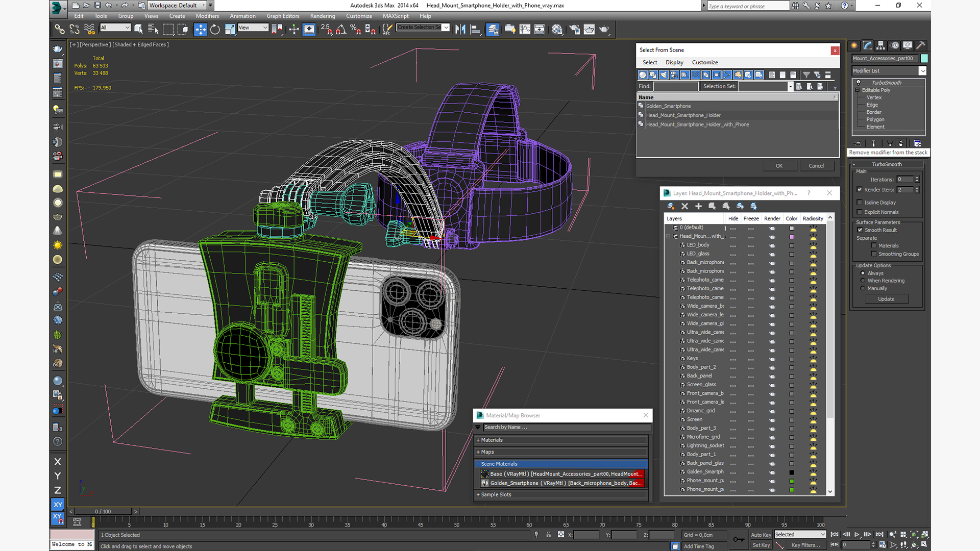The image size is (980, 551).
Task: Click the Play Animation button
Action: coord(857,534)
